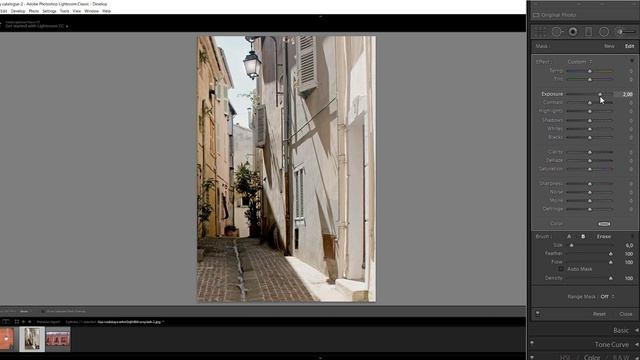Select the Spot Removal tool

[x=557, y=32]
